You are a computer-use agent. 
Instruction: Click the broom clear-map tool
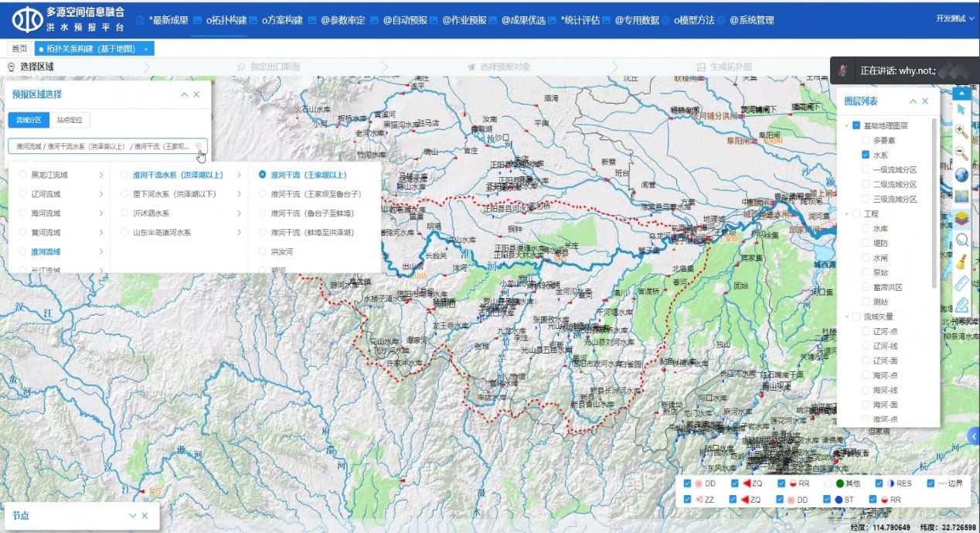click(961, 261)
